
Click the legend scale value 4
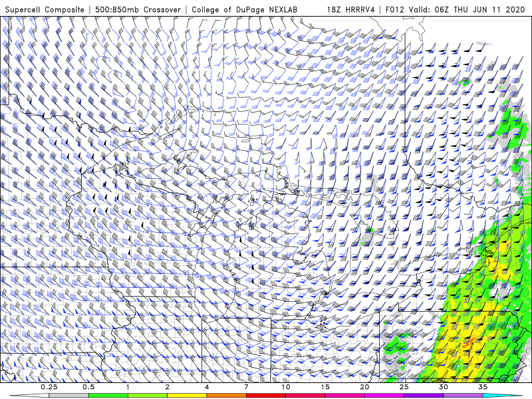(207, 387)
